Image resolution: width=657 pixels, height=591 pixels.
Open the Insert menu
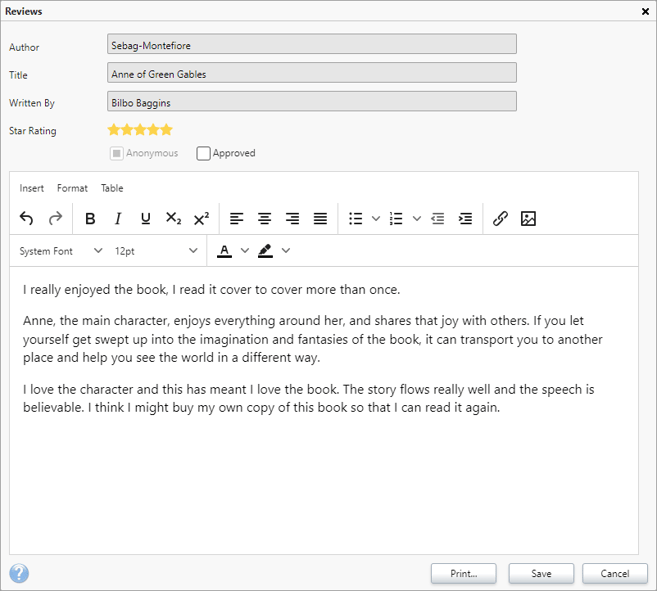click(x=31, y=188)
